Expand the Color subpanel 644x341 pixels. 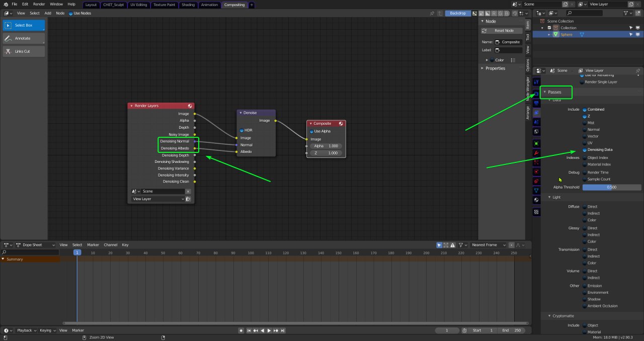coord(487,60)
